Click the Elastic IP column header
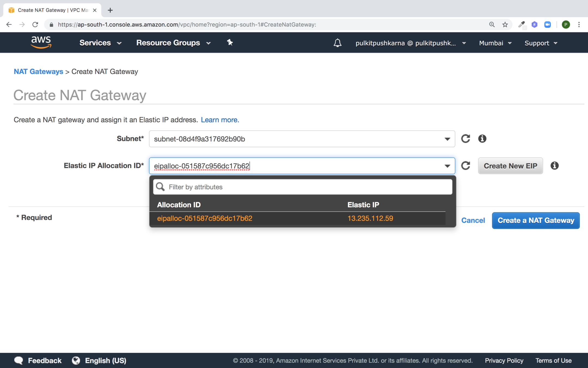The height and width of the screenshot is (368, 588). (363, 204)
